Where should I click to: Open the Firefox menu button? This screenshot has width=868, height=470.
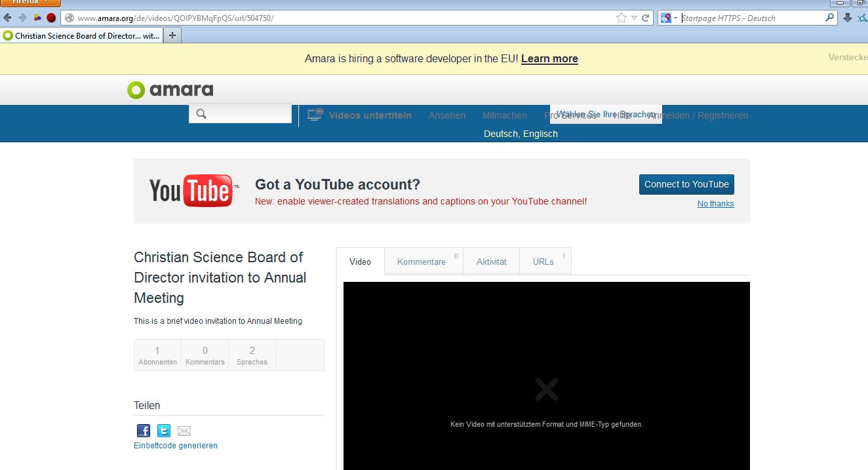coord(30,3)
